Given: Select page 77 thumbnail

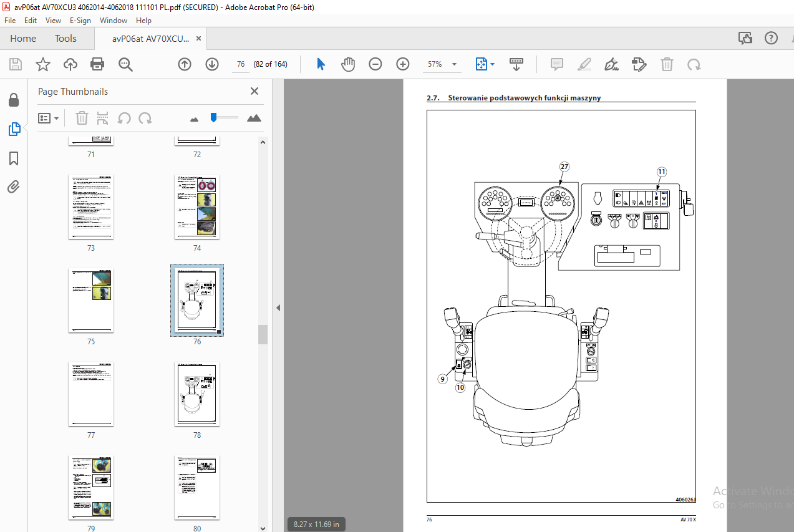Looking at the screenshot, I should [91, 394].
